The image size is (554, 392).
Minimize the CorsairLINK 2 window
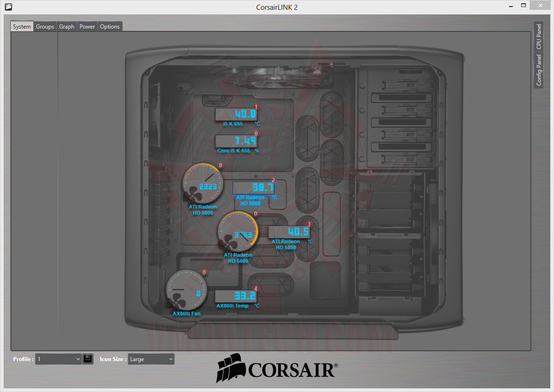511,7
